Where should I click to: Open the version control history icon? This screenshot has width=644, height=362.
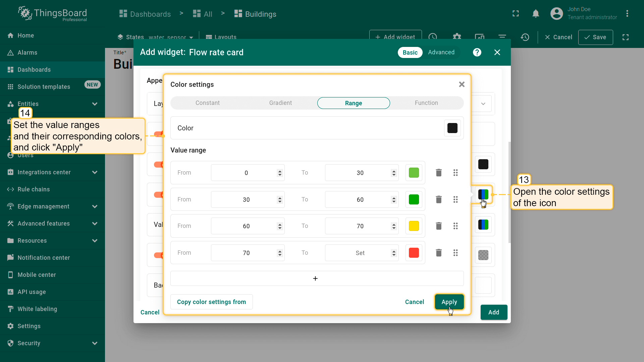click(525, 37)
